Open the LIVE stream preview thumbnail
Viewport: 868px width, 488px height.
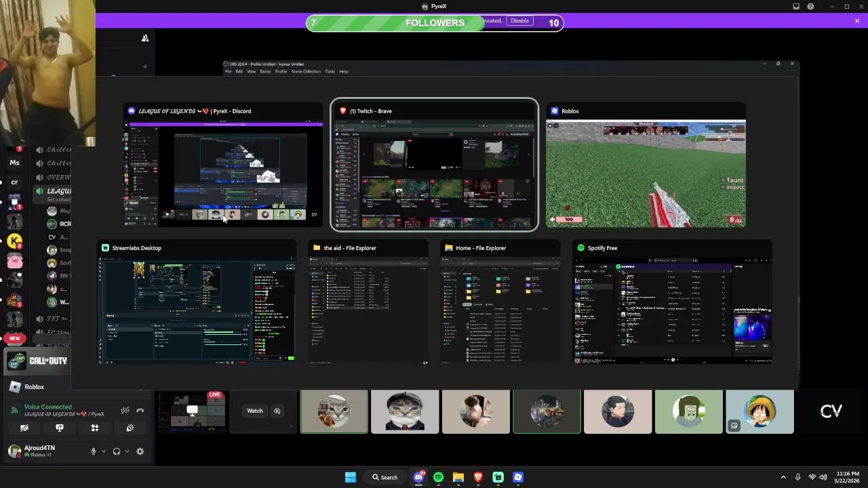tap(192, 411)
